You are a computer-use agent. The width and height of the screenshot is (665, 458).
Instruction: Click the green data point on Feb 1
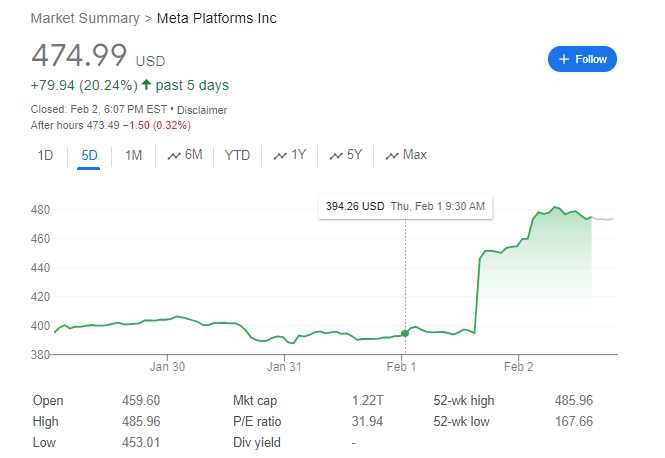404,333
